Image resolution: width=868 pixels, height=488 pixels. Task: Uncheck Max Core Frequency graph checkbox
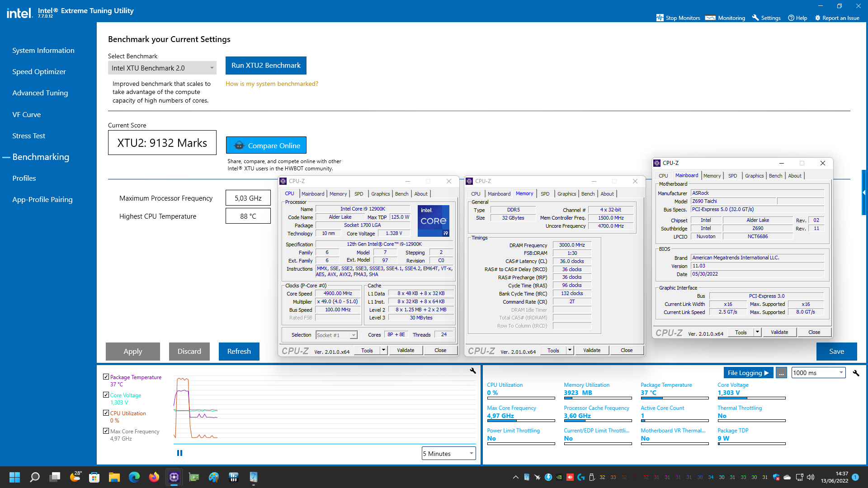pyautogui.click(x=106, y=431)
